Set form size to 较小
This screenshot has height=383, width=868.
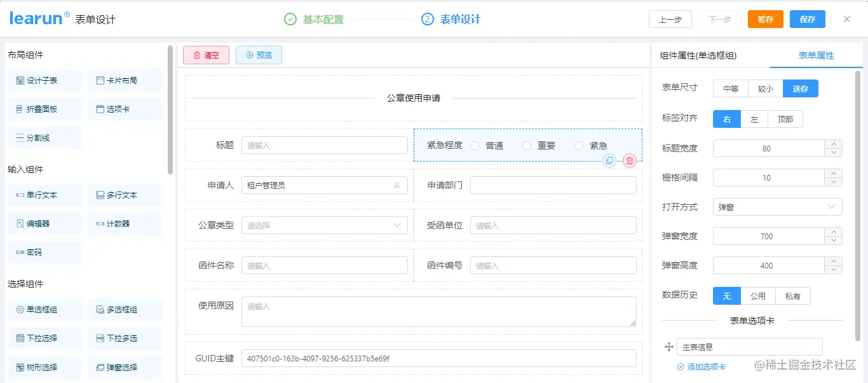coord(766,88)
